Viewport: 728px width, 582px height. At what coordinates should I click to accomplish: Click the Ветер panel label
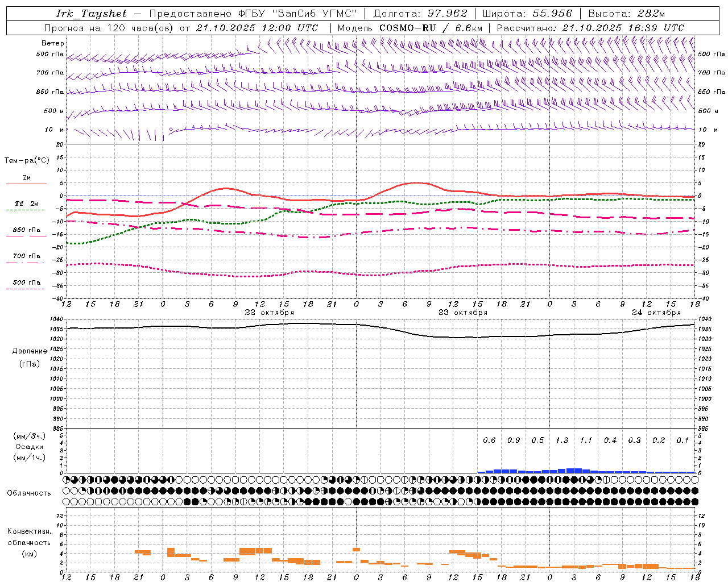coord(53,43)
